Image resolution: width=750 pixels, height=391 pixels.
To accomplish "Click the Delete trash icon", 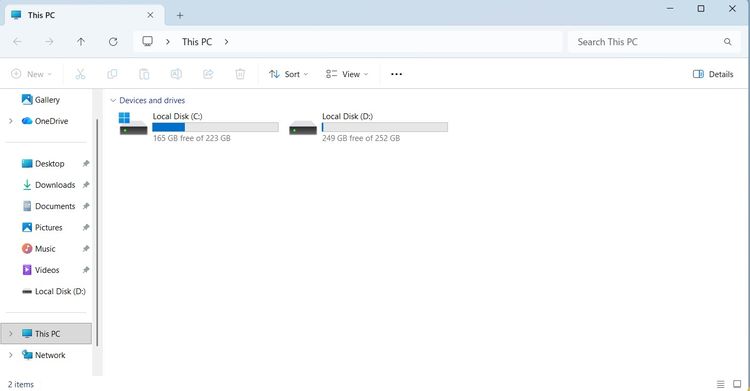I will click(240, 74).
